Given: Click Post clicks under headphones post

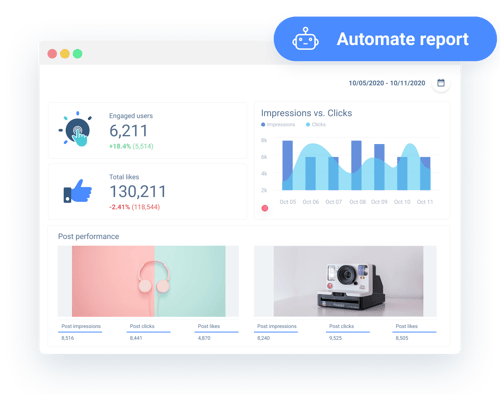Looking at the screenshot, I should tap(142, 326).
